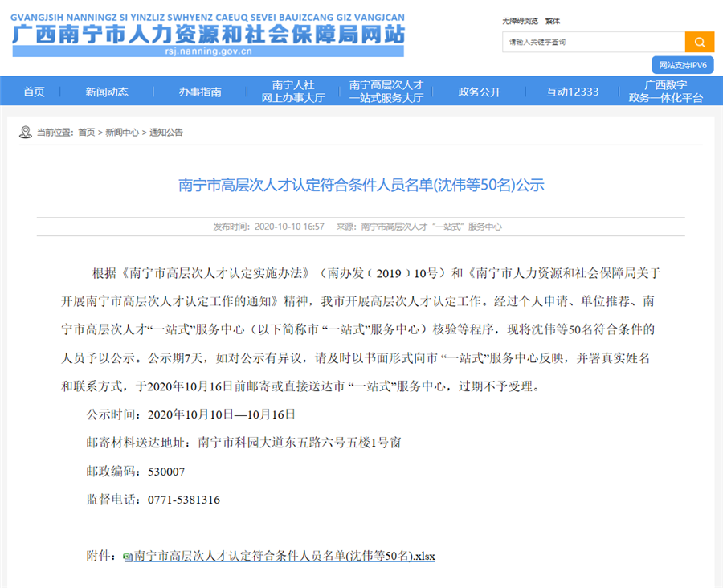Open the 政务公开 navigation item
Viewport: 723px width, 588px height.
coord(480,92)
